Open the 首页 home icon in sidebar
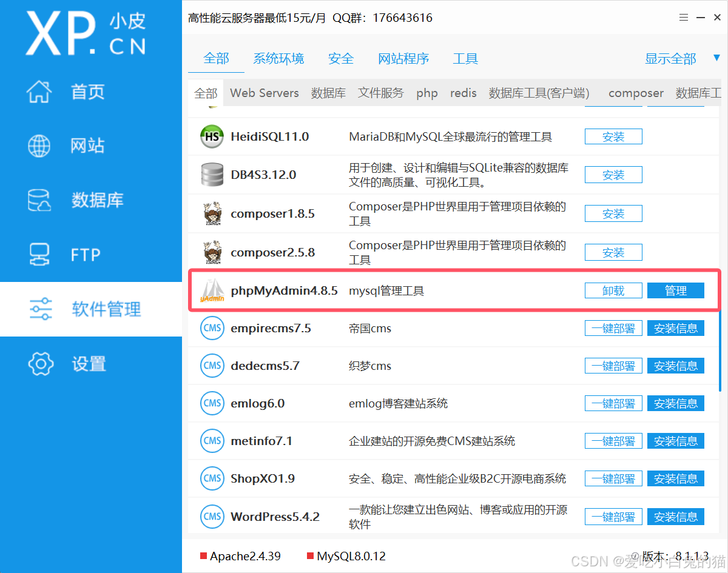This screenshot has height=573, width=728. pyautogui.click(x=40, y=92)
